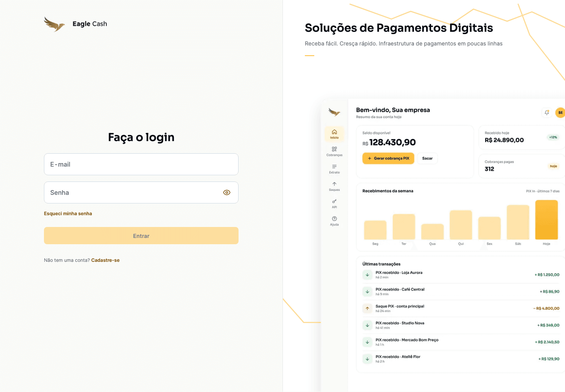Click the Sex bar in weekly chart
This screenshot has width=565, height=392.
tap(489, 228)
